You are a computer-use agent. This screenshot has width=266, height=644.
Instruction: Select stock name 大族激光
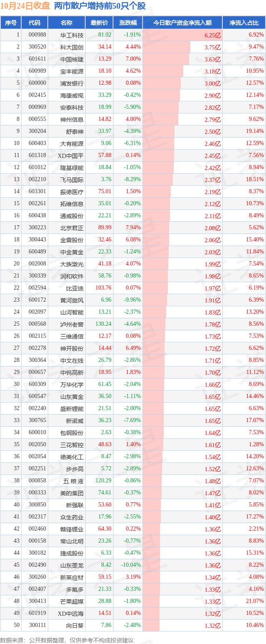coord(72,264)
